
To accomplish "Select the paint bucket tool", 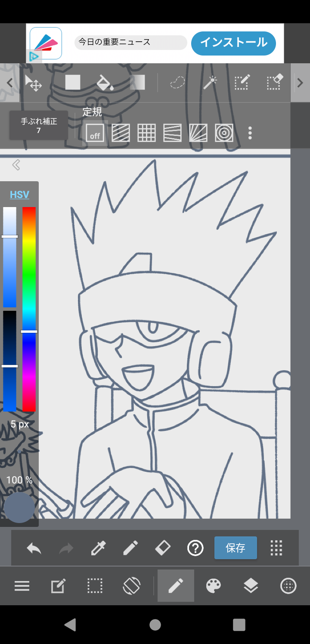I will tap(105, 82).
